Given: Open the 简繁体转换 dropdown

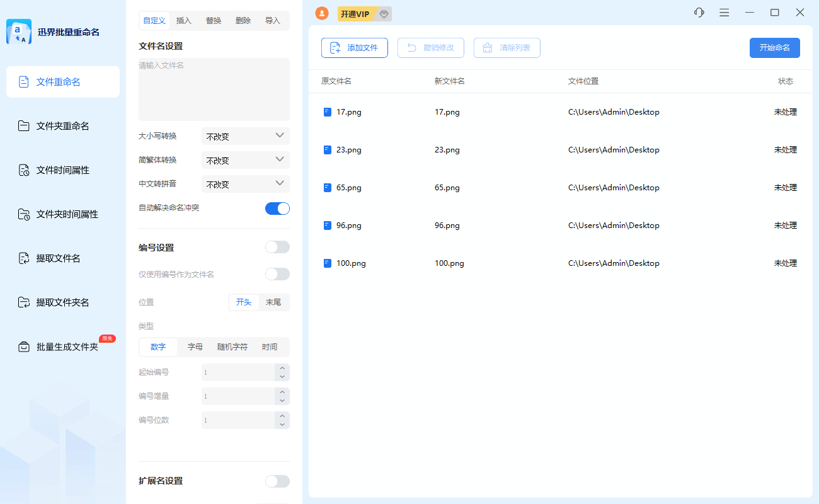Looking at the screenshot, I should (x=245, y=160).
